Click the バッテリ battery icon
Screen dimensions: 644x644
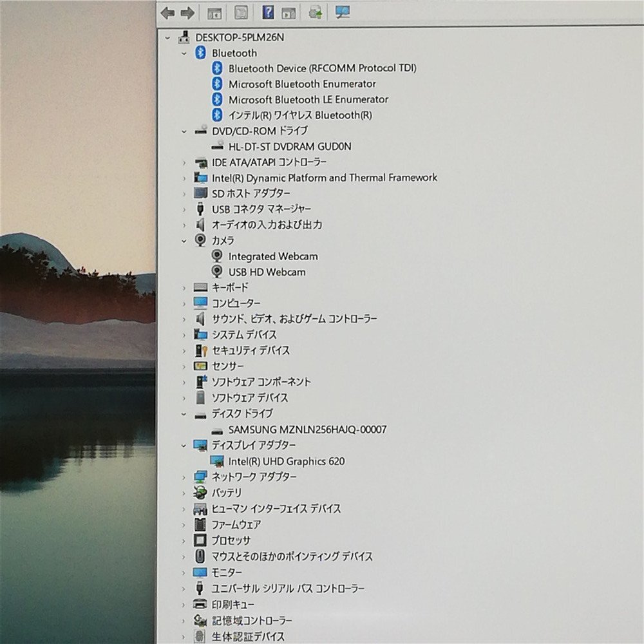(200, 493)
